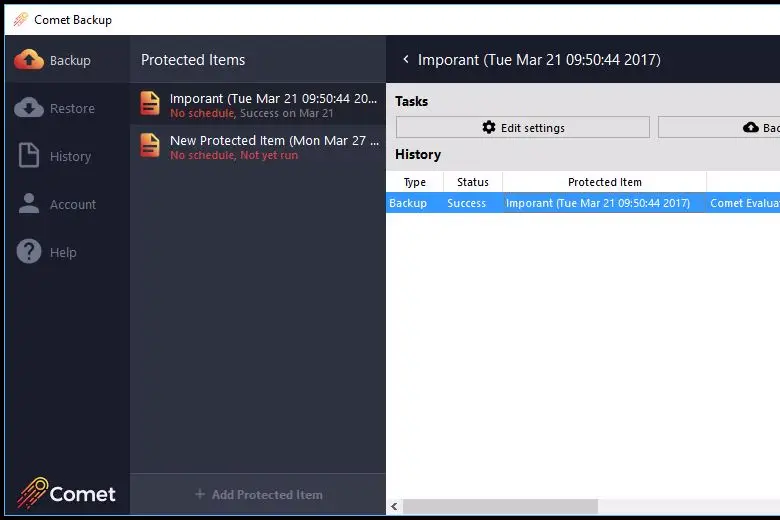Open the History section in sidebar
Image resolution: width=780 pixels, height=520 pixels.
[67, 156]
